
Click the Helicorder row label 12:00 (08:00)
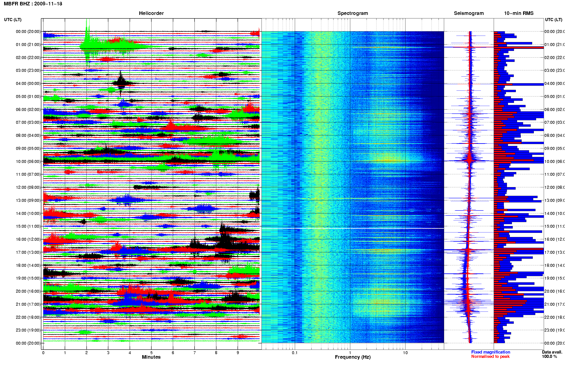coord(28,187)
